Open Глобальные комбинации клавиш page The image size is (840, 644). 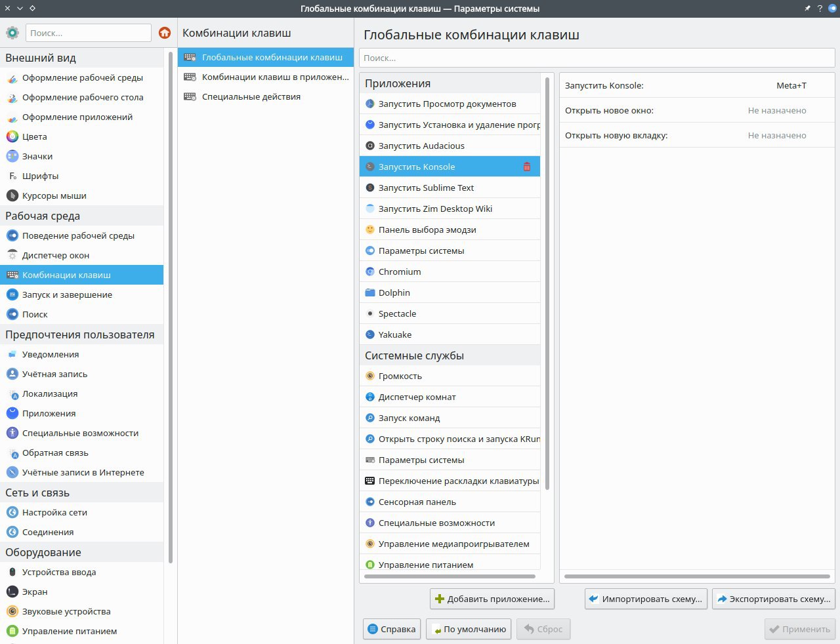[x=266, y=57]
